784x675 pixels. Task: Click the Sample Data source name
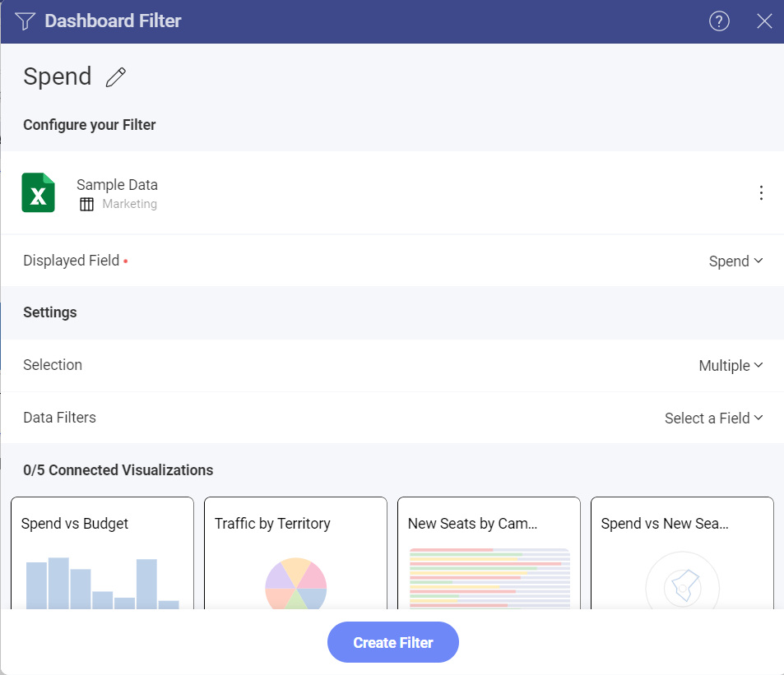click(117, 185)
